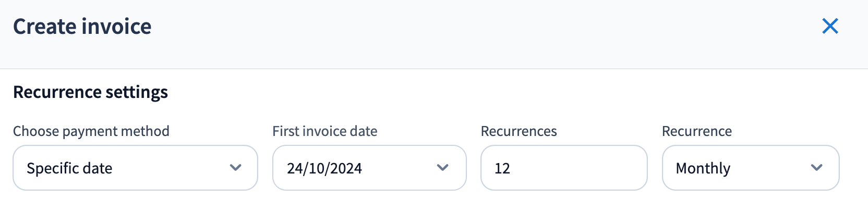Click the Create invoice title text
This screenshot has height=224, width=868.
tap(82, 27)
